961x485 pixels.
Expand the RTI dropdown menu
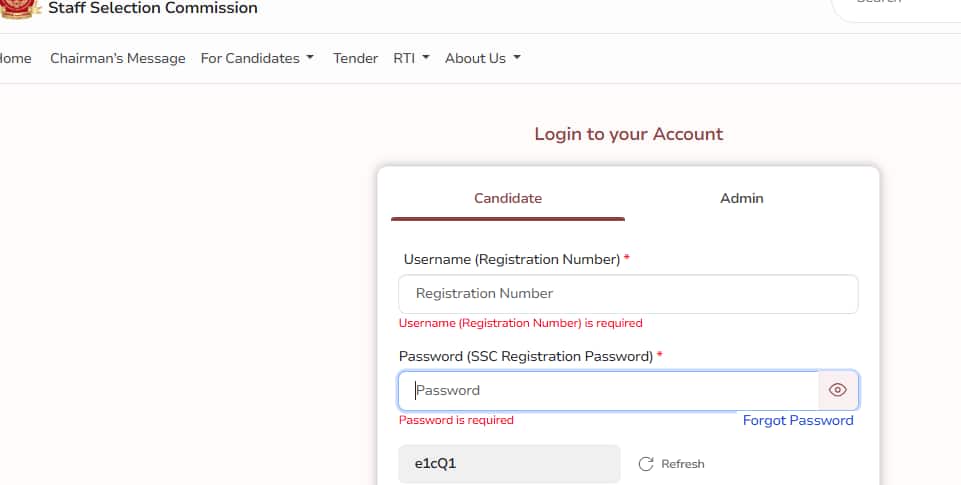(x=411, y=58)
